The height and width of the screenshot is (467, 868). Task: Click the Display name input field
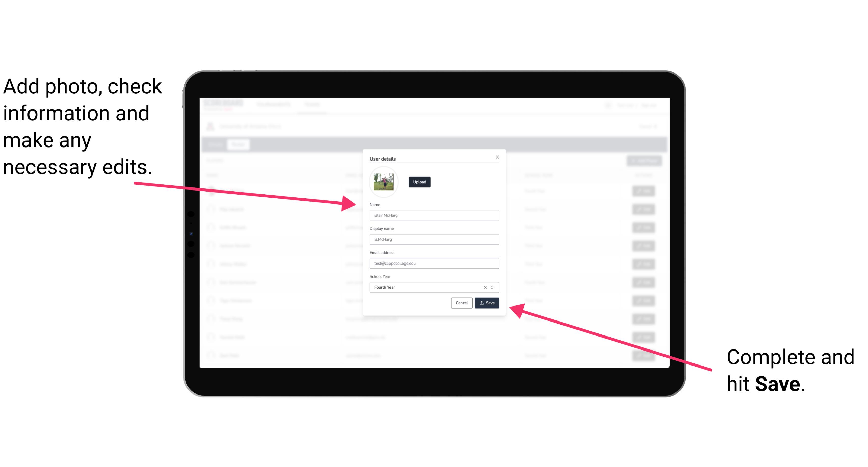434,239
